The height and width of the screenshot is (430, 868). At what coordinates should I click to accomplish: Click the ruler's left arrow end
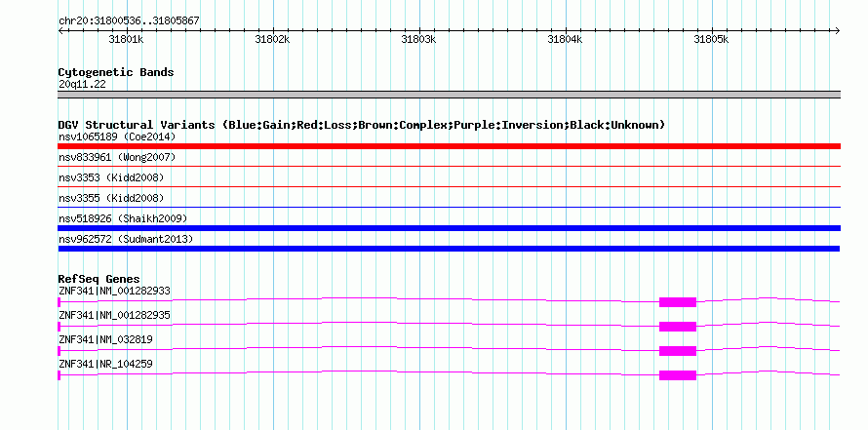pos(60,31)
